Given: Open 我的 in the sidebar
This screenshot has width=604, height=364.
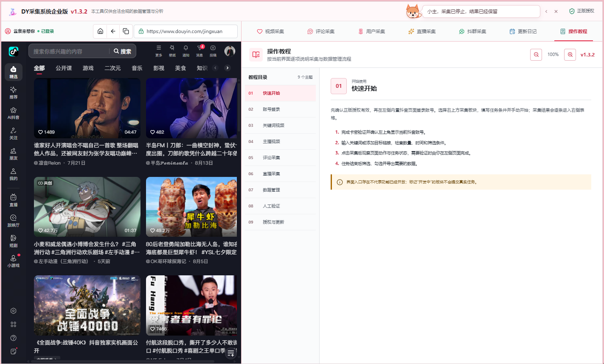Looking at the screenshot, I should point(14,174).
